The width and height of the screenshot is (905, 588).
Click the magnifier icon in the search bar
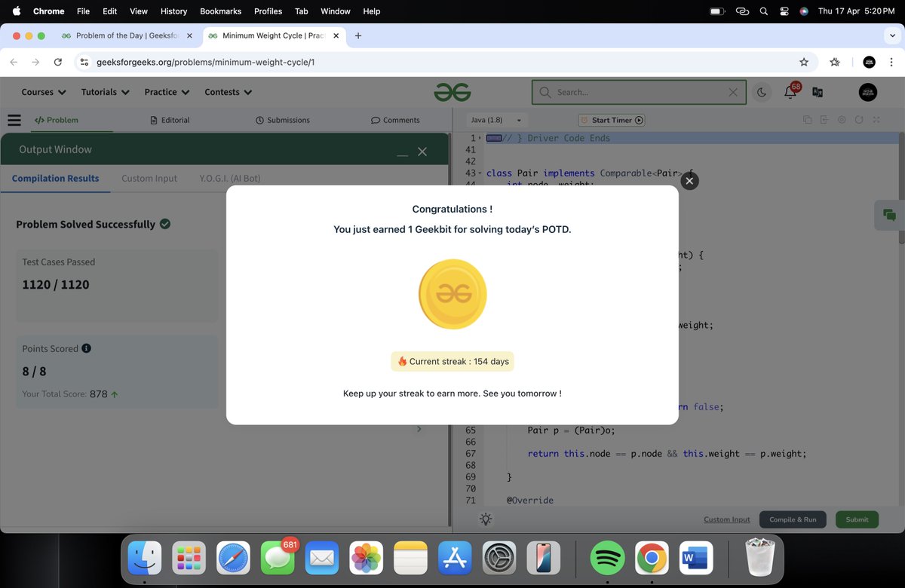[x=545, y=92]
